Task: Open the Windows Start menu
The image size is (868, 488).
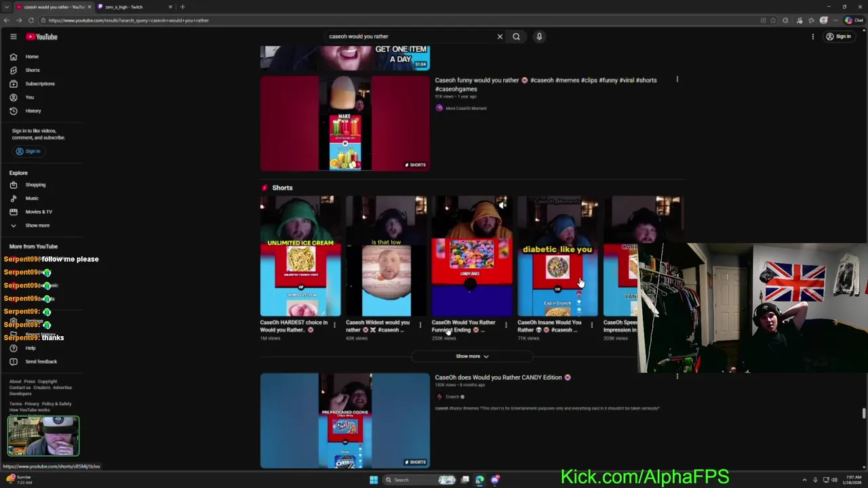Action: point(373,480)
